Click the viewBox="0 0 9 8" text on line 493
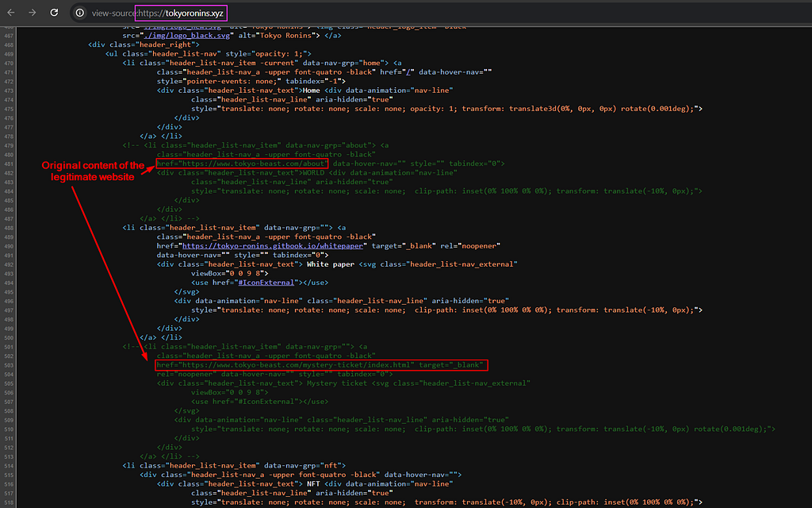 (x=229, y=273)
